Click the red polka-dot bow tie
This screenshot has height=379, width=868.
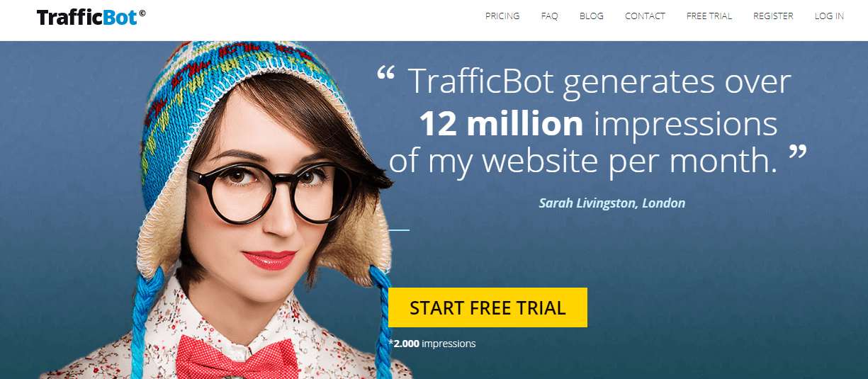pyautogui.click(x=237, y=358)
